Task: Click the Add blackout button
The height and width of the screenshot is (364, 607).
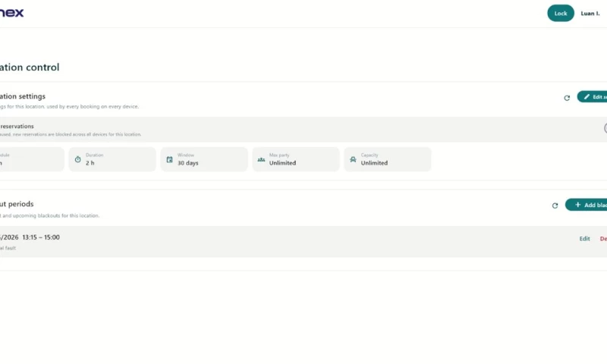Action: [x=586, y=205]
